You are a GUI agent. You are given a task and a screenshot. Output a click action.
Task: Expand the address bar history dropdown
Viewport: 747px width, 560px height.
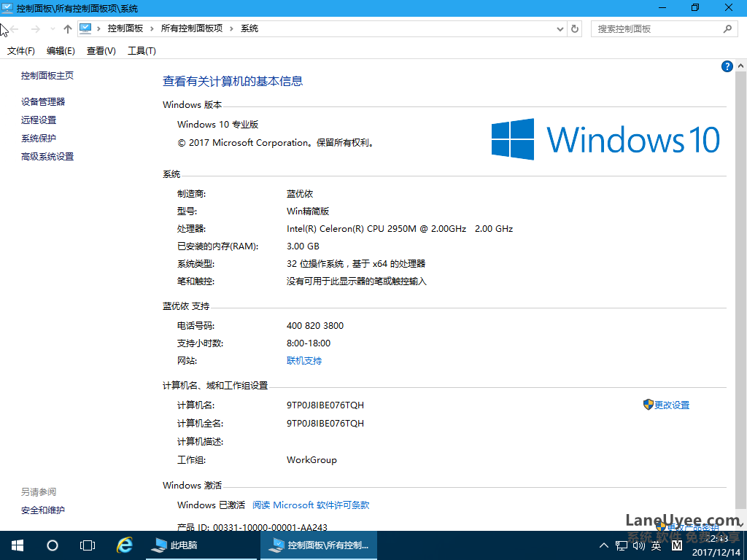560,29
